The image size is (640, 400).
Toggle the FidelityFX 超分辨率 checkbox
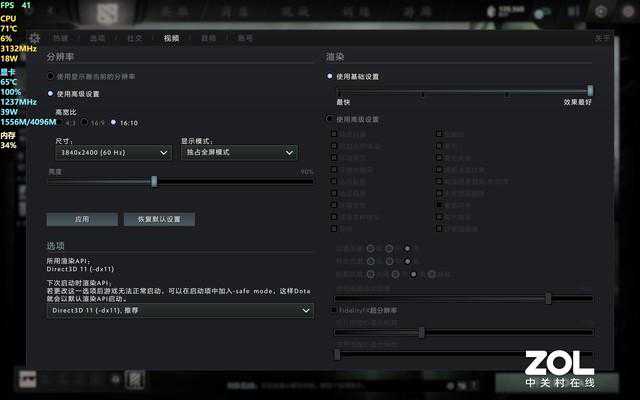click(x=333, y=310)
